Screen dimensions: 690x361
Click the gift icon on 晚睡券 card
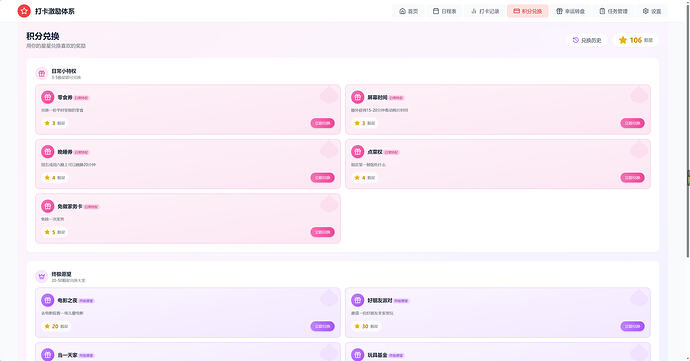tap(48, 151)
